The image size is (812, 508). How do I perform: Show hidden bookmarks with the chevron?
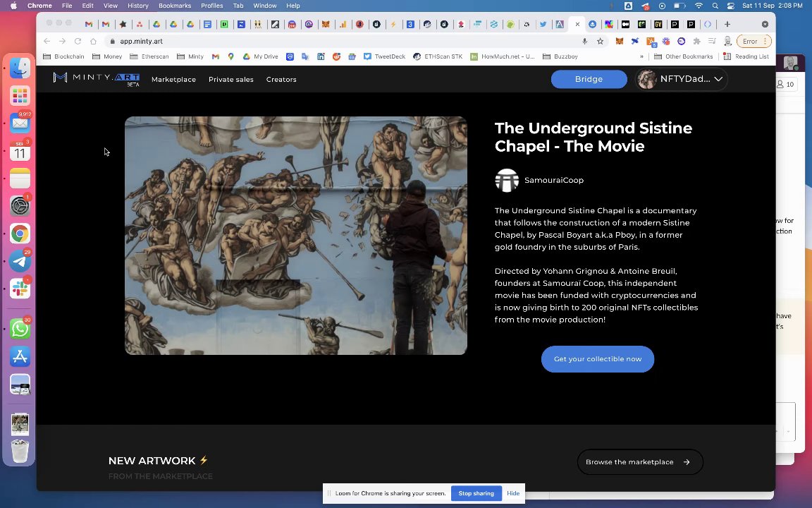point(641,56)
